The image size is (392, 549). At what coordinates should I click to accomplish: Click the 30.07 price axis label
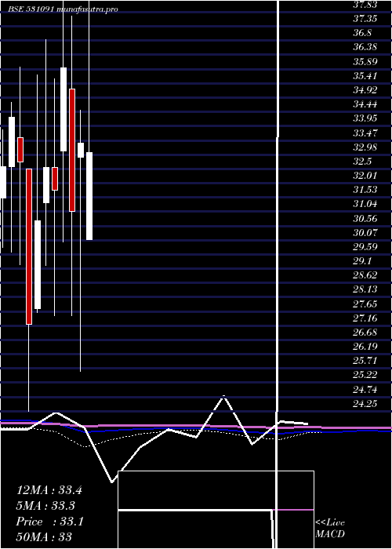point(365,232)
